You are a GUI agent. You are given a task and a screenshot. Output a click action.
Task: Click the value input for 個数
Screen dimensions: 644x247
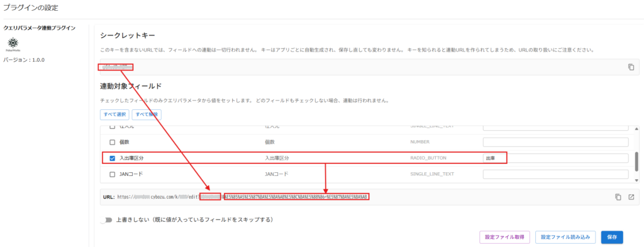click(x=556, y=143)
